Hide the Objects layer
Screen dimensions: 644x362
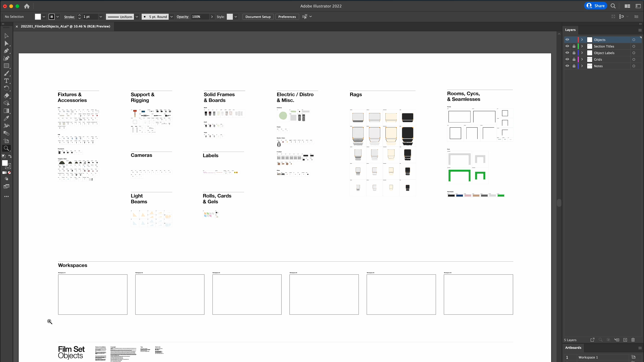click(567, 40)
